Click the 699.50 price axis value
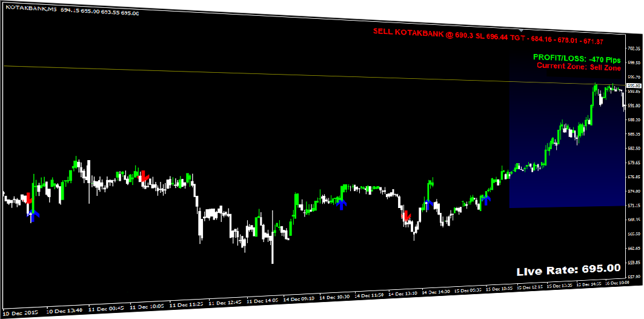The width and height of the screenshot is (644, 319). (x=634, y=62)
